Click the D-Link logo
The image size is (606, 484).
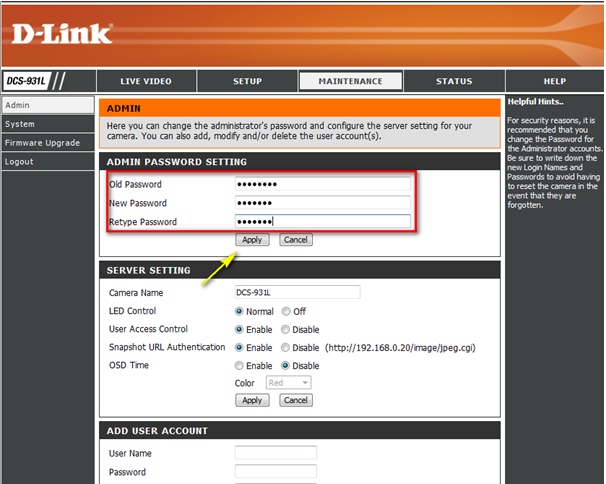62,34
